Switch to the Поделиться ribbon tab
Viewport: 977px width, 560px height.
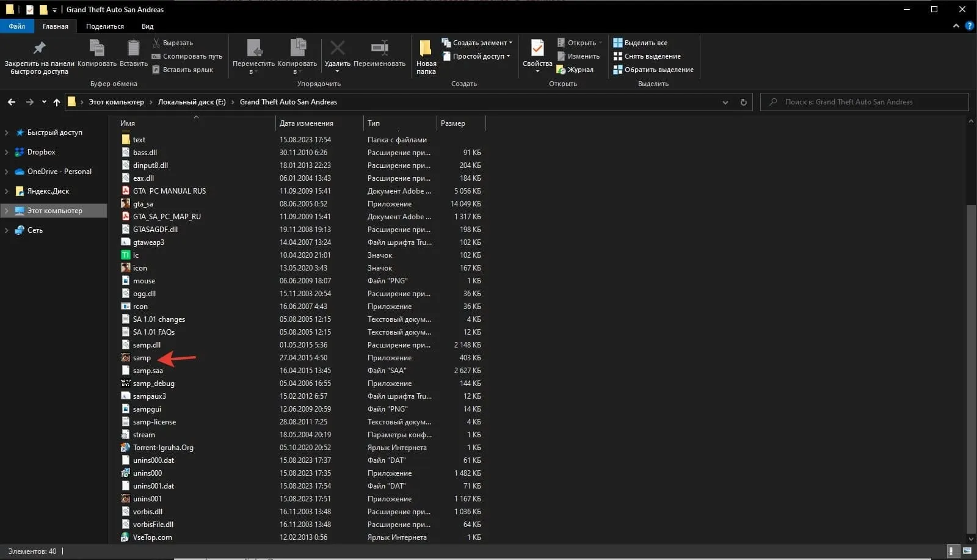pos(105,26)
